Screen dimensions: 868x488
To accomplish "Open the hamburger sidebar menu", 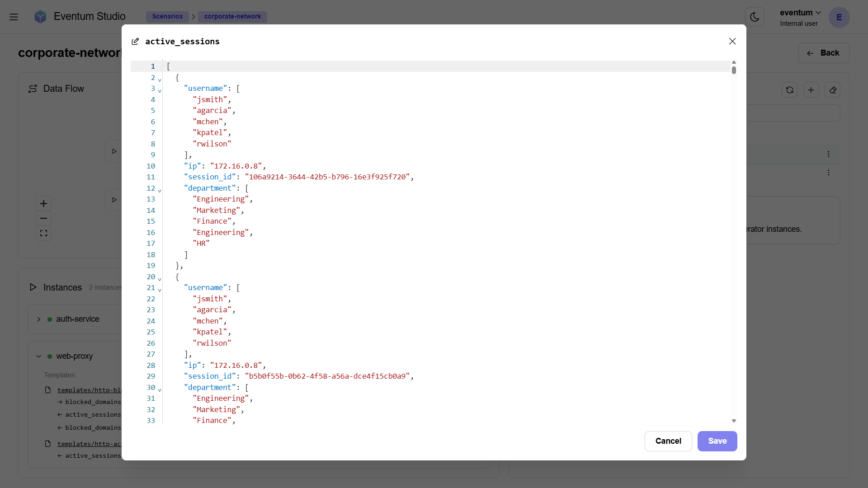I will (14, 17).
